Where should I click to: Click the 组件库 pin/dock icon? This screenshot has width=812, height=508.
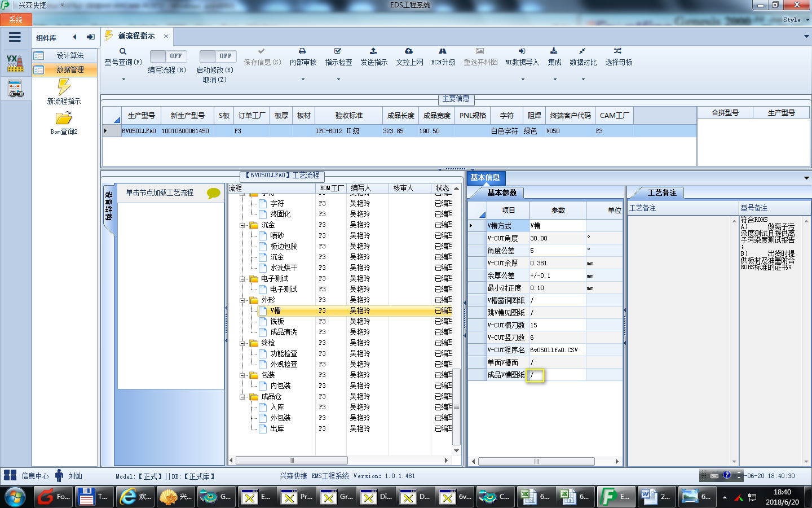[90, 37]
